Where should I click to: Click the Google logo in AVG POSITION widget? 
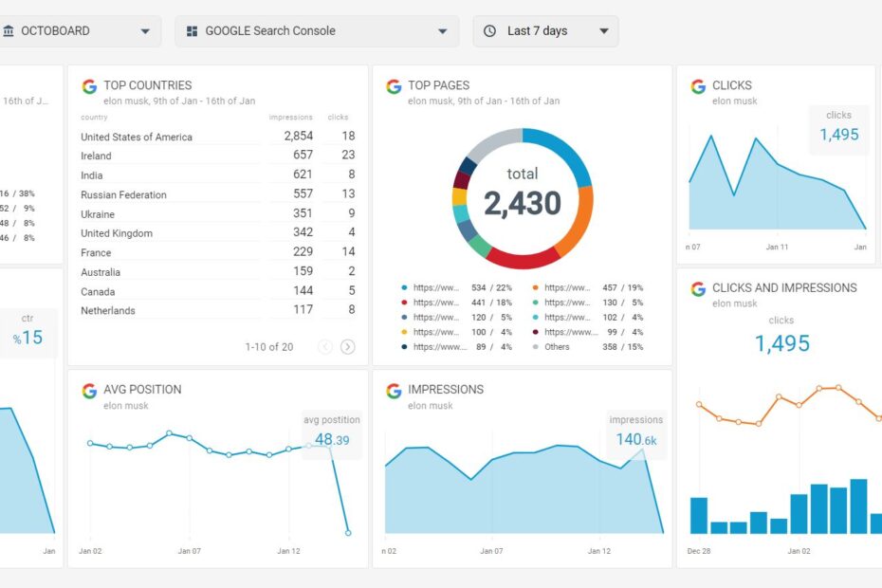(89, 391)
